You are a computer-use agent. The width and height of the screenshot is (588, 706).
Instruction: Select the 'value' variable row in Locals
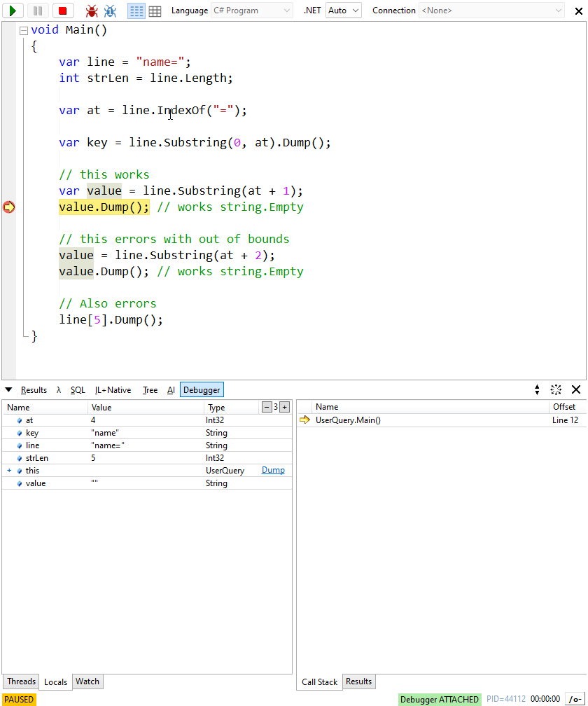click(x=147, y=483)
